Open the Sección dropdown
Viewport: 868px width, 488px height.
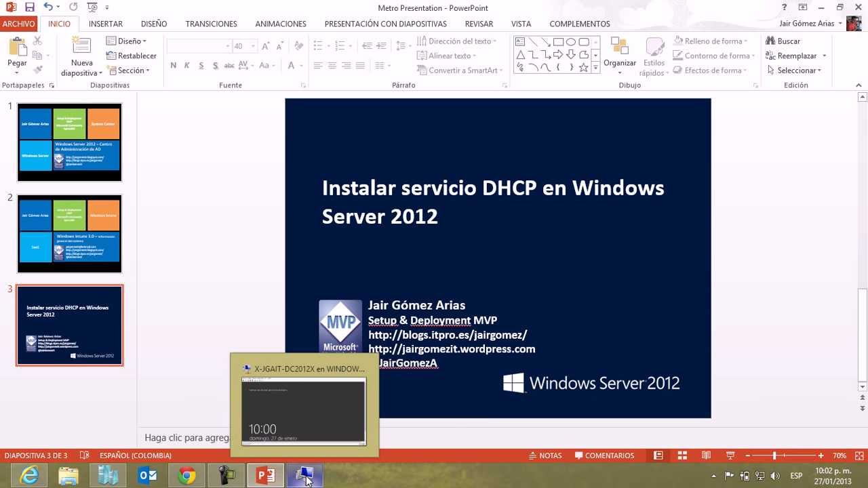(x=128, y=70)
